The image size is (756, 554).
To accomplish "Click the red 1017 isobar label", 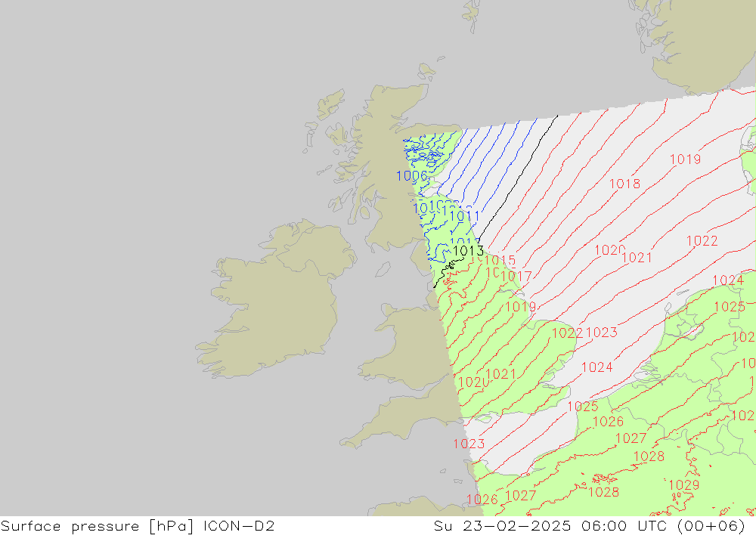I will click(516, 277).
